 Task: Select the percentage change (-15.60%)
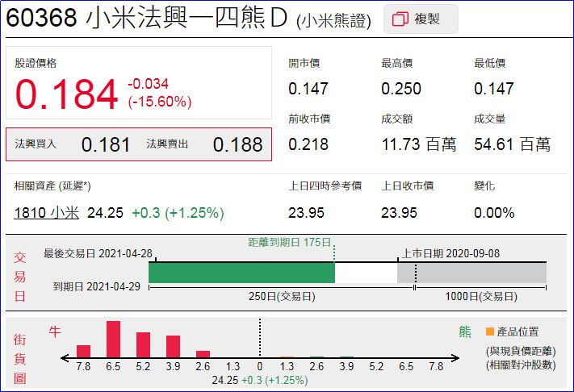160,102
